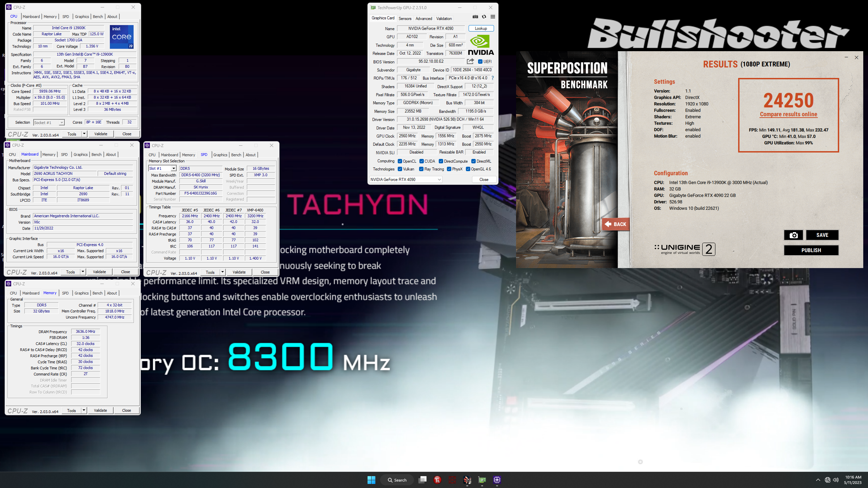The image size is (868, 488).
Task: Click the BIOS export share icon in GPU-Z
Action: click(x=470, y=61)
